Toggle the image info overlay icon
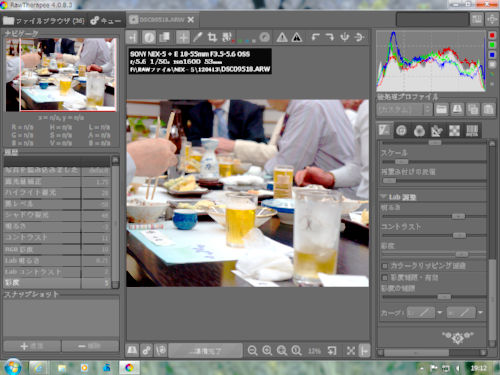This screenshot has height=375, width=500. (149, 37)
